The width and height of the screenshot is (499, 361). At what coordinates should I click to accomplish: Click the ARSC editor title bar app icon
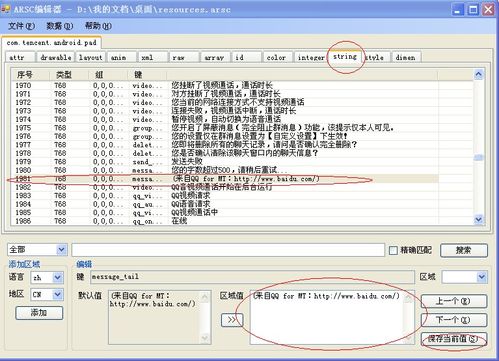tap(6, 9)
